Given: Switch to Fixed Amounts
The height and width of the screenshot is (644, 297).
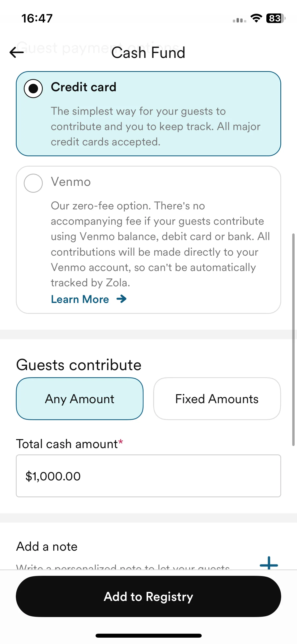Looking at the screenshot, I should (217, 399).
